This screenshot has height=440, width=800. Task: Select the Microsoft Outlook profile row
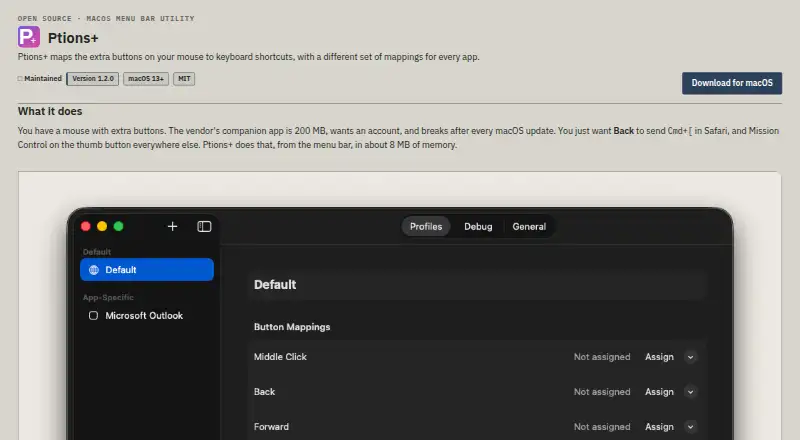click(147, 315)
